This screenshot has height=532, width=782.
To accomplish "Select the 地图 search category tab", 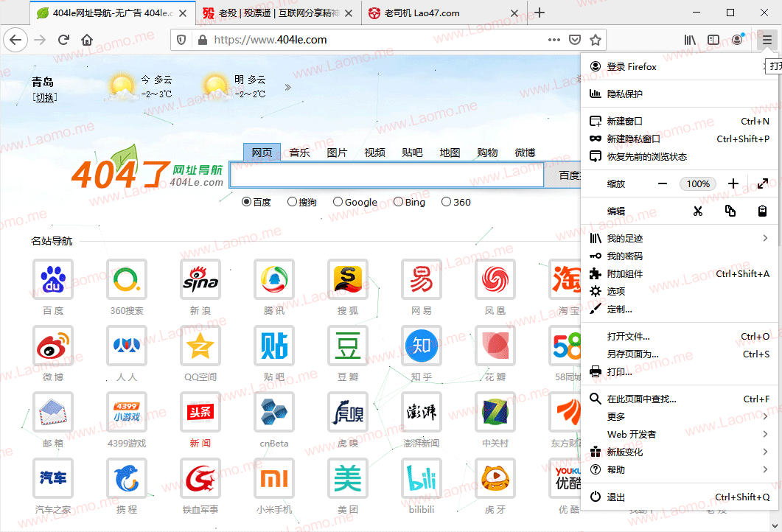I will tap(450, 153).
